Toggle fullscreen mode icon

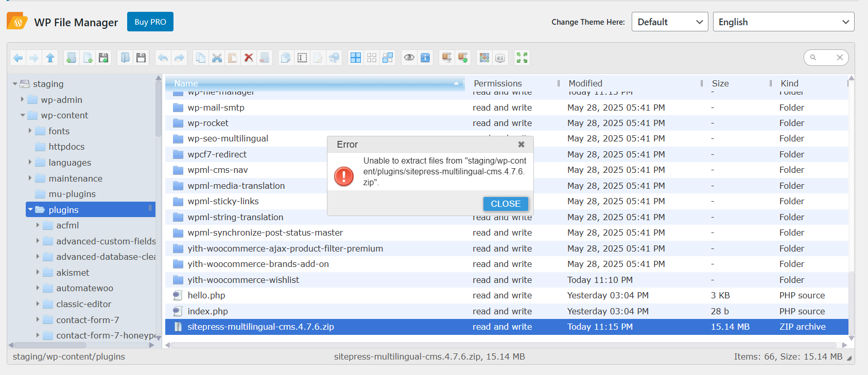pyautogui.click(x=522, y=58)
